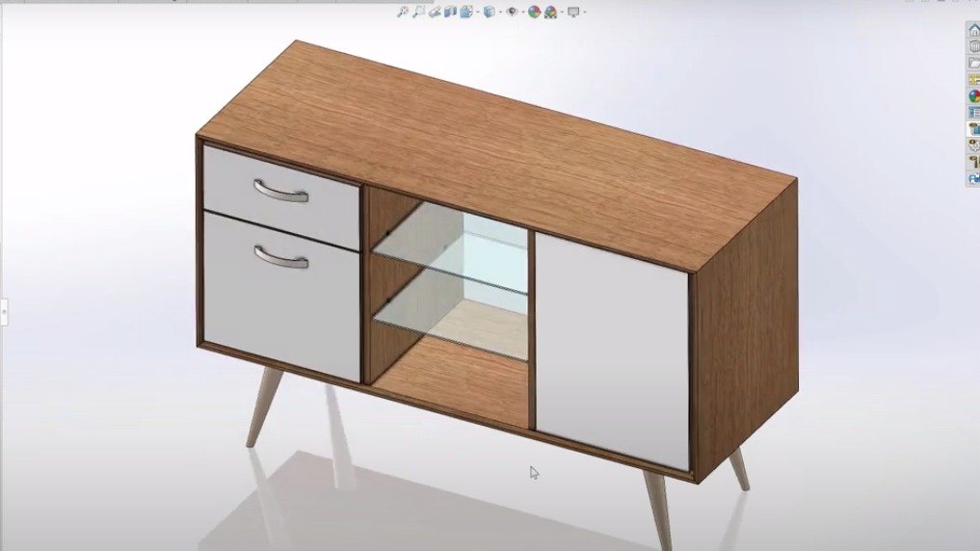
Task: Select the front-left tapered cabinet leg
Action: pos(264,407)
